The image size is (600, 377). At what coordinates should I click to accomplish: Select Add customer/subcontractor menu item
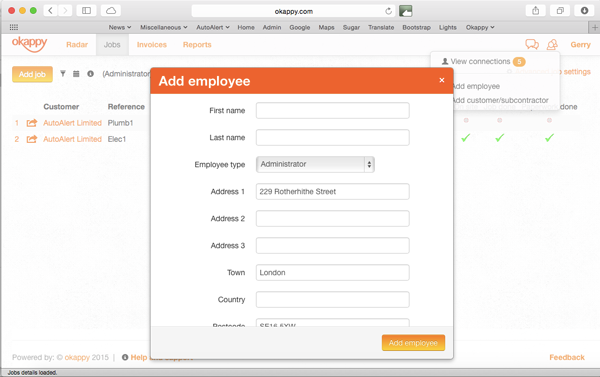(501, 100)
